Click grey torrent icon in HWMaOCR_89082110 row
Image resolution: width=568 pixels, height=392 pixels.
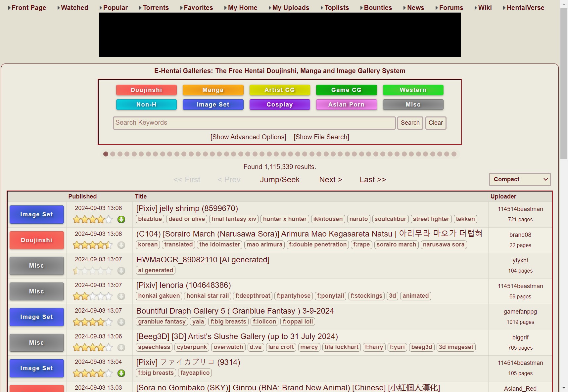tap(121, 271)
